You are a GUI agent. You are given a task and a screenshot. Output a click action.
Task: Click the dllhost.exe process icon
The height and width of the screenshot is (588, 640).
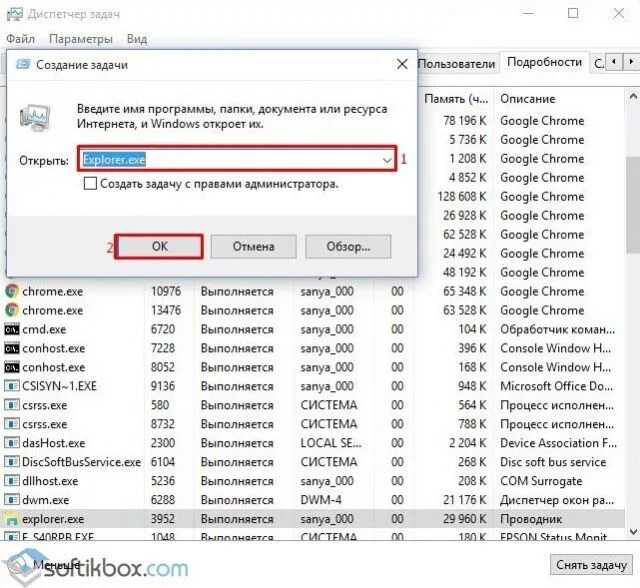click(x=12, y=481)
